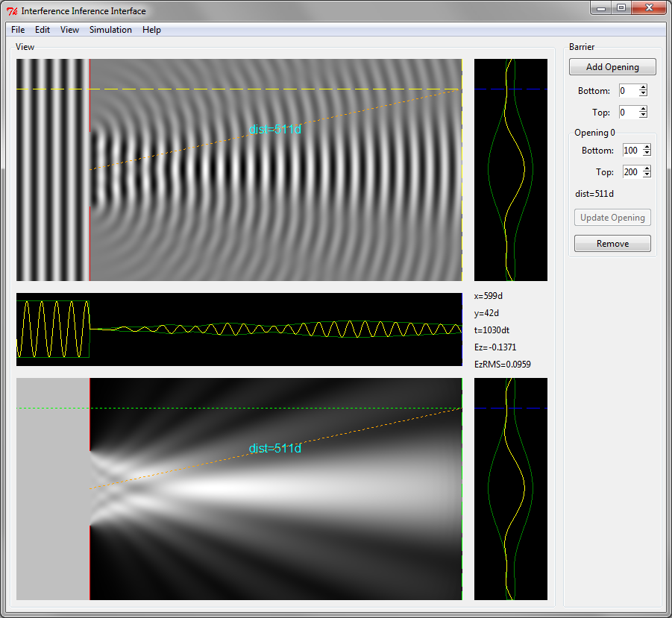
Task: Click the Opening 0 Bottom field showing 100
Action: pos(632,150)
